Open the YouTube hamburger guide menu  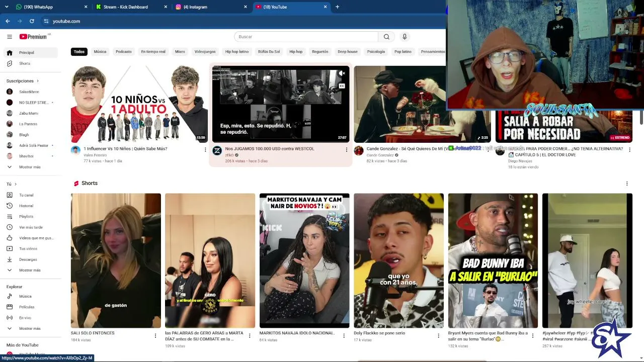(9, 37)
